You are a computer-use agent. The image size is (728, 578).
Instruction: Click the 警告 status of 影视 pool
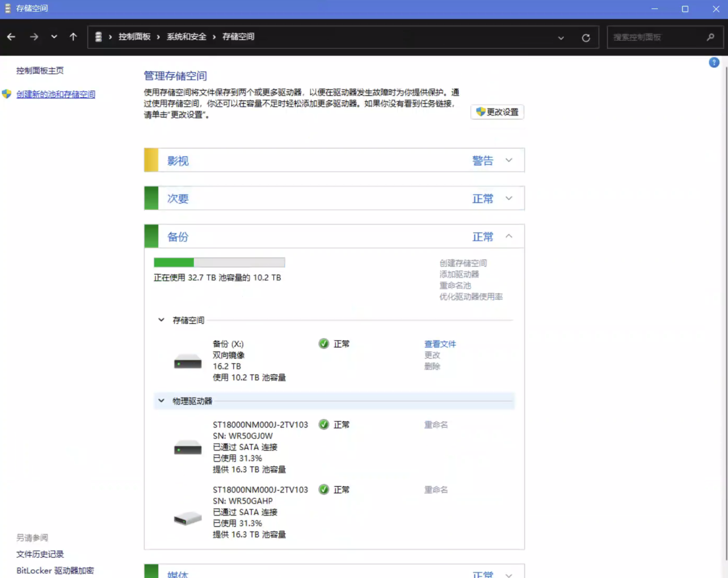click(x=483, y=160)
